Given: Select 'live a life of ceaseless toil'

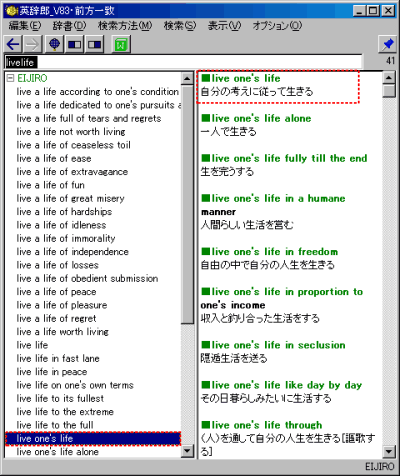Looking at the screenshot, I should point(73,145).
